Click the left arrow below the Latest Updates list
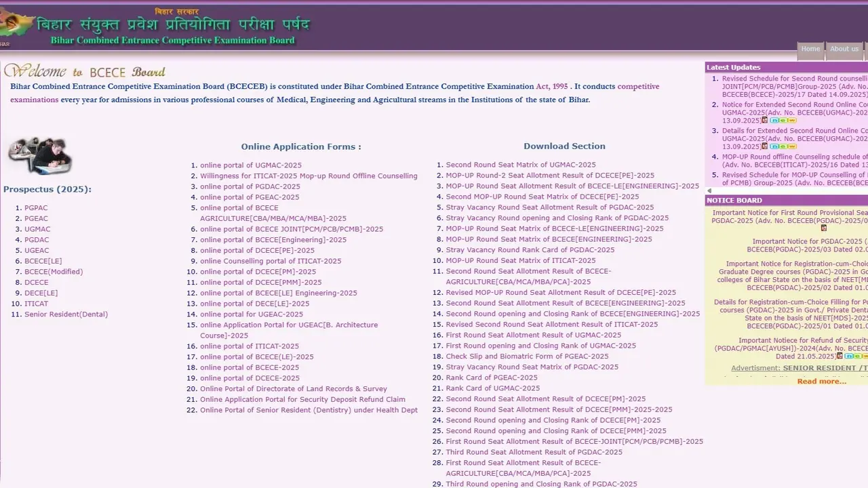The height and width of the screenshot is (488, 868). (x=709, y=190)
